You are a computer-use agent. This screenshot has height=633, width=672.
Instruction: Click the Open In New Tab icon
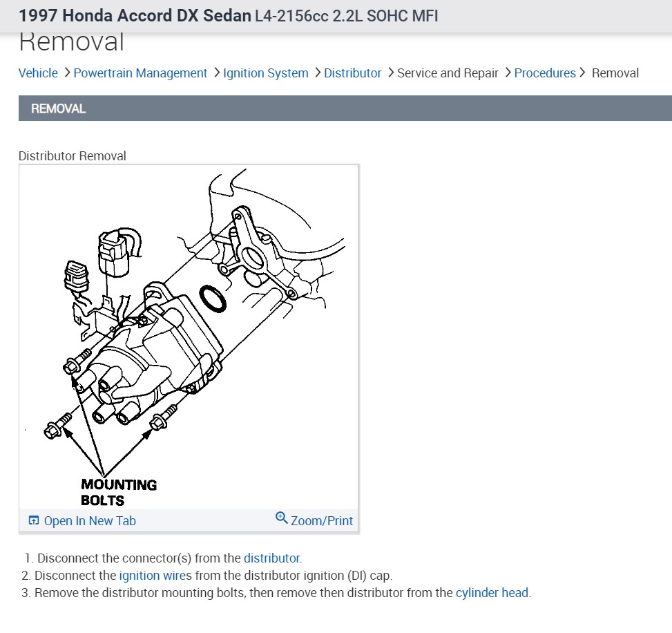pyautogui.click(x=33, y=520)
